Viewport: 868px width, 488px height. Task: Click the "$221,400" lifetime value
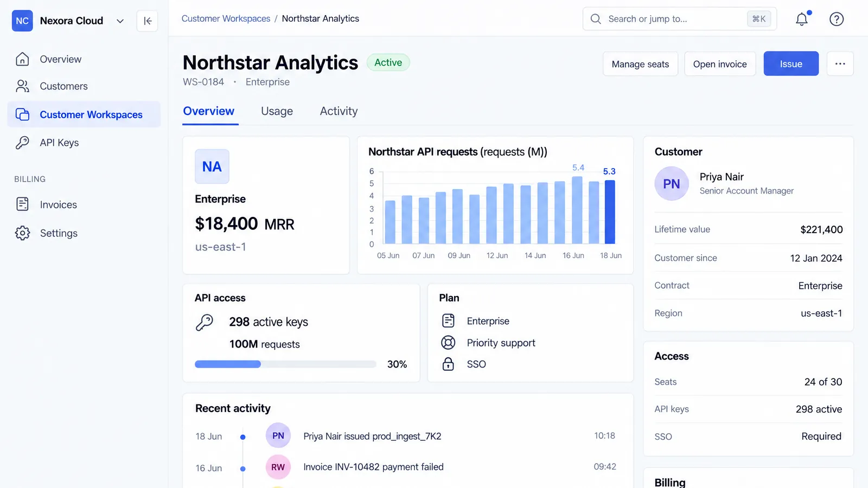821,230
